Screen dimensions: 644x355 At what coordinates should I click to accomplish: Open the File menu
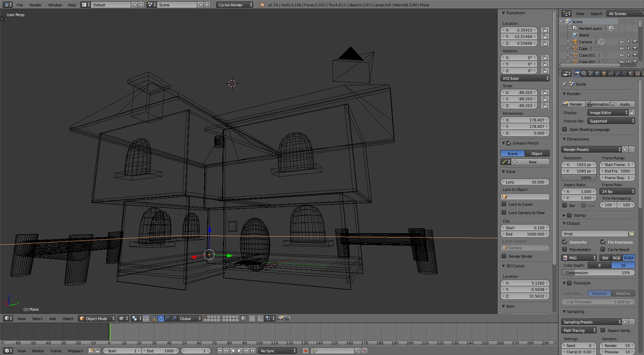20,5
